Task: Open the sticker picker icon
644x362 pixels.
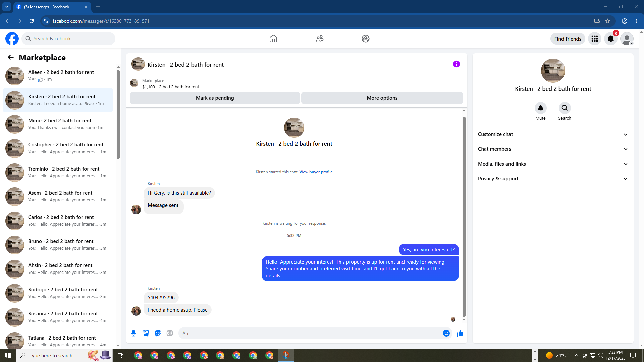Action: pyautogui.click(x=158, y=333)
